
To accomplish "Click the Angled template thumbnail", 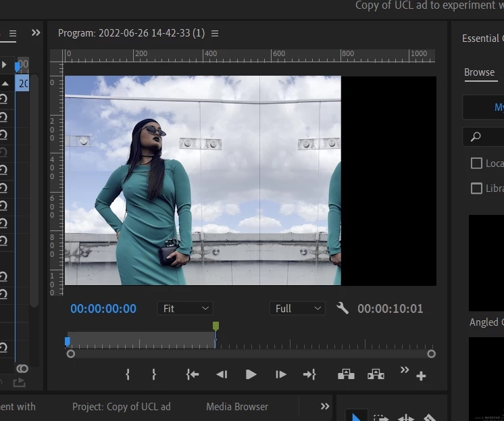I will pyautogui.click(x=486, y=263).
